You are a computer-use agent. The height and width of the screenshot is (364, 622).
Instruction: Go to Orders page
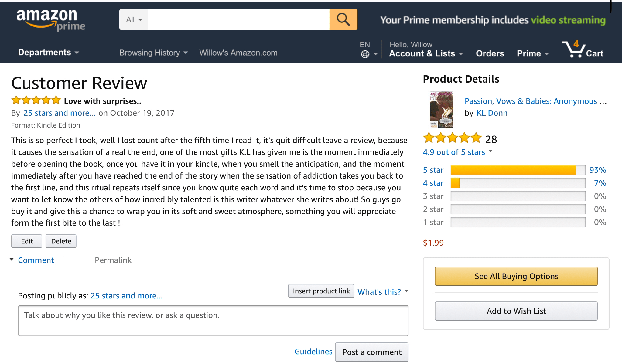(490, 53)
